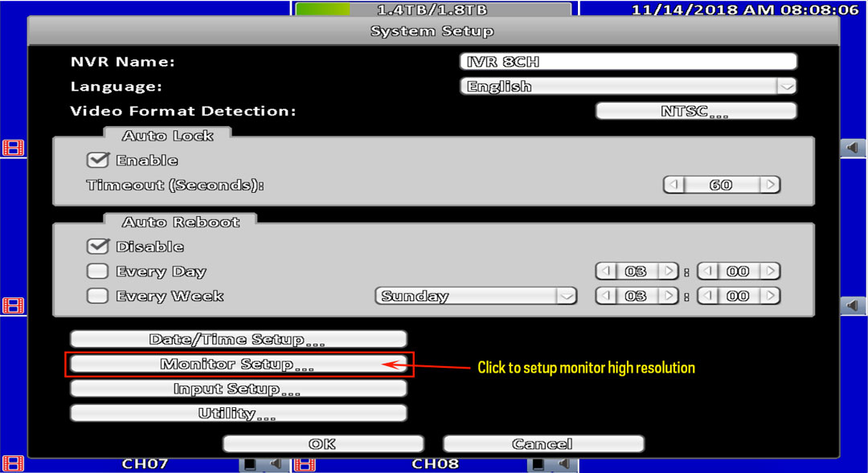Cancel the System Setup dialog
This screenshot has height=473, width=868.
[543, 443]
